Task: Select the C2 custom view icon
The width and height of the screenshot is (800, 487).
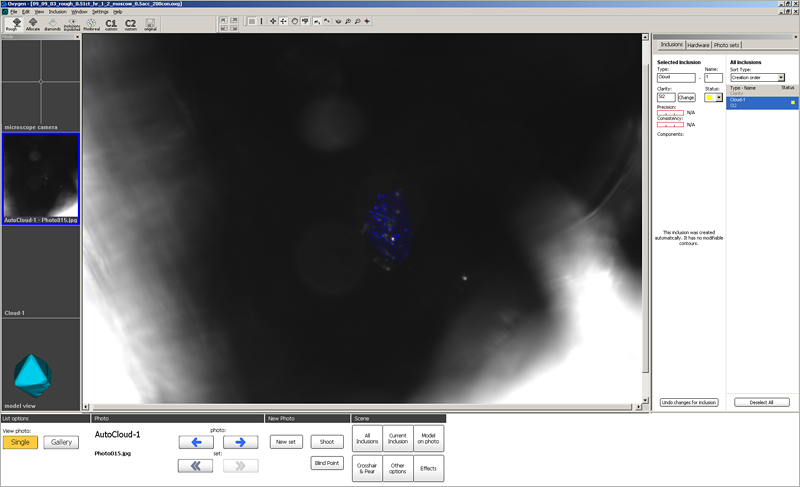Action: point(130,24)
